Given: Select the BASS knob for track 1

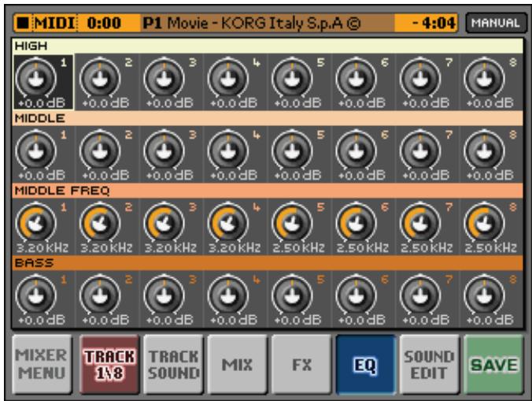Looking at the screenshot, I should point(36,295).
